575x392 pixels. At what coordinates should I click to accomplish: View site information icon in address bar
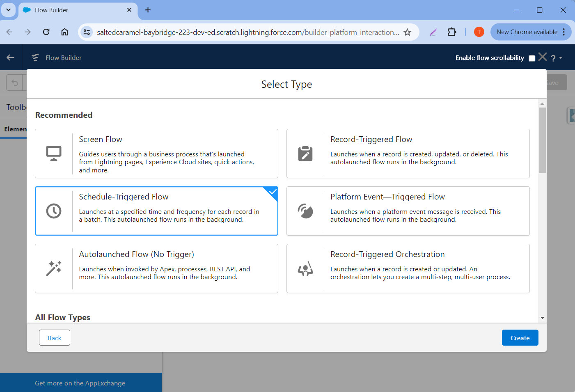click(87, 32)
